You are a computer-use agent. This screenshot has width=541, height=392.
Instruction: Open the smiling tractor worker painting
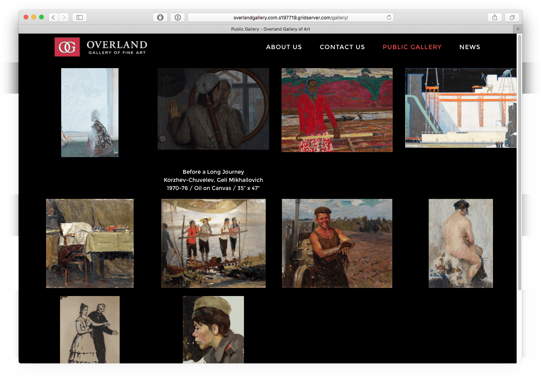[337, 243]
